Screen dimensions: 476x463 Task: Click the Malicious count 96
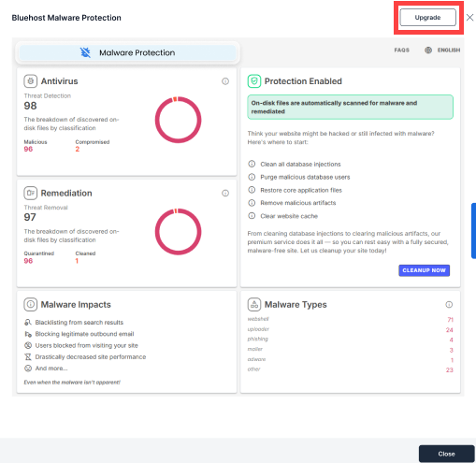[x=28, y=149]
